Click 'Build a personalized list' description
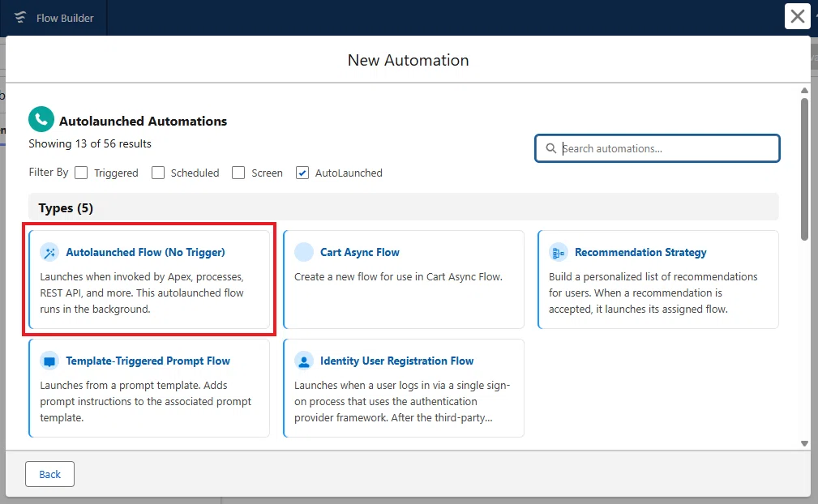Image resolution: width=818 pixels, height=504 pixels. (x=653, y=293)
